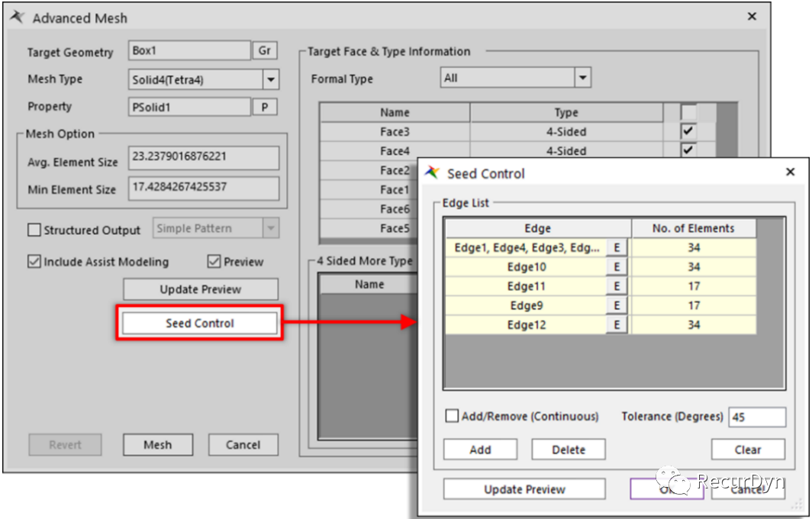Click the E button in the Edge10 row

pos(617,267)
